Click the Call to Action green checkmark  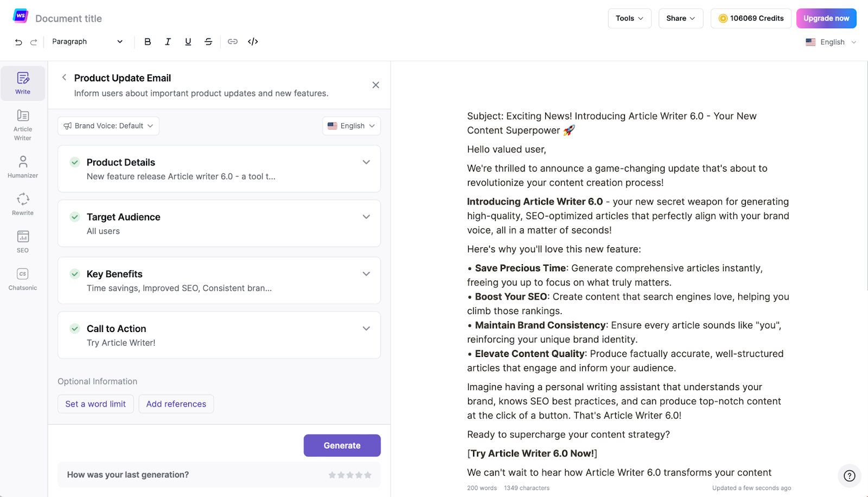pos(75,329)
